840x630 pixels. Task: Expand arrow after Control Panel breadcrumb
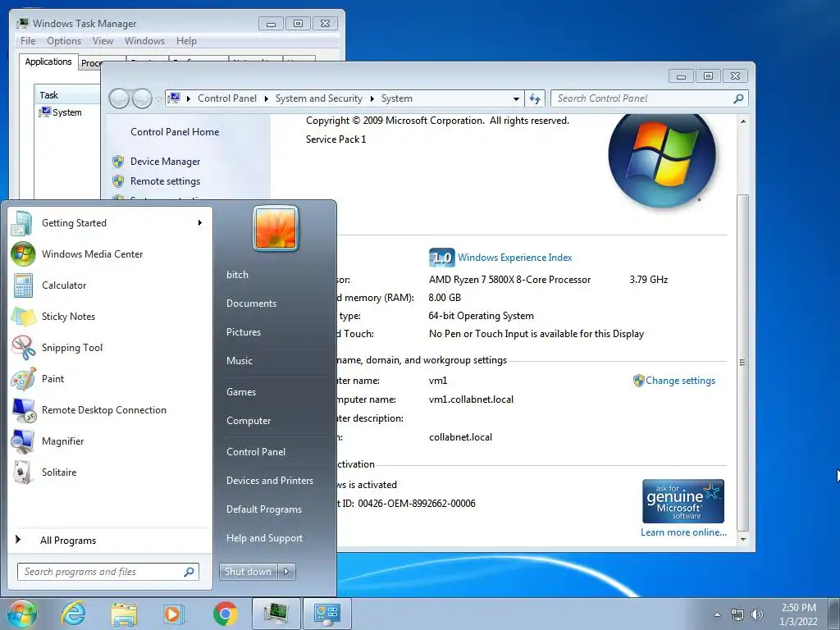click(x=267, y=98)
